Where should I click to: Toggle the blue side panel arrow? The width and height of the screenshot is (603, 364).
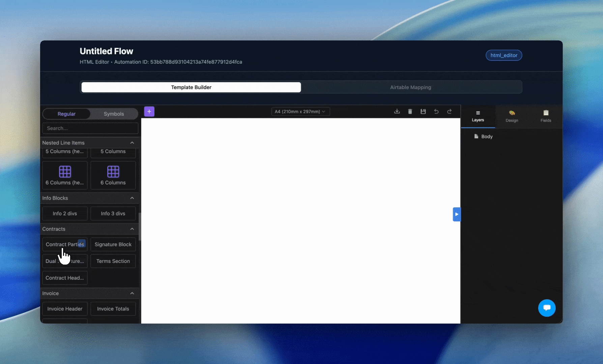coord(457,214)
